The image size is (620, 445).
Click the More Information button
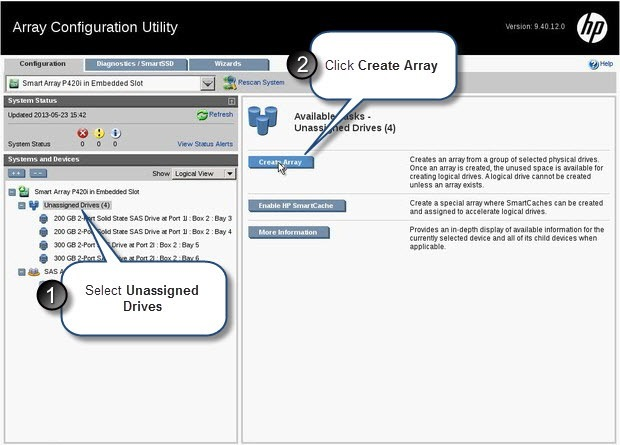coord(289,232)
